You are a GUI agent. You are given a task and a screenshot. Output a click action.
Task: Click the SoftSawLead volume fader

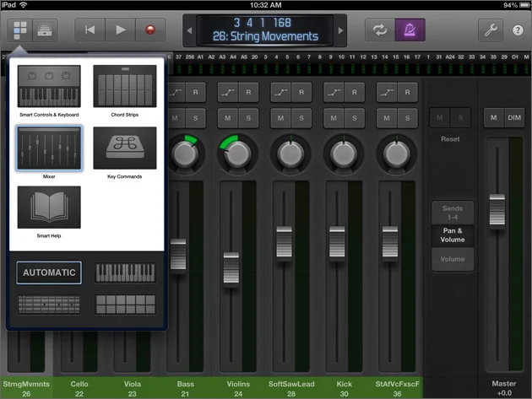[284, 242]
